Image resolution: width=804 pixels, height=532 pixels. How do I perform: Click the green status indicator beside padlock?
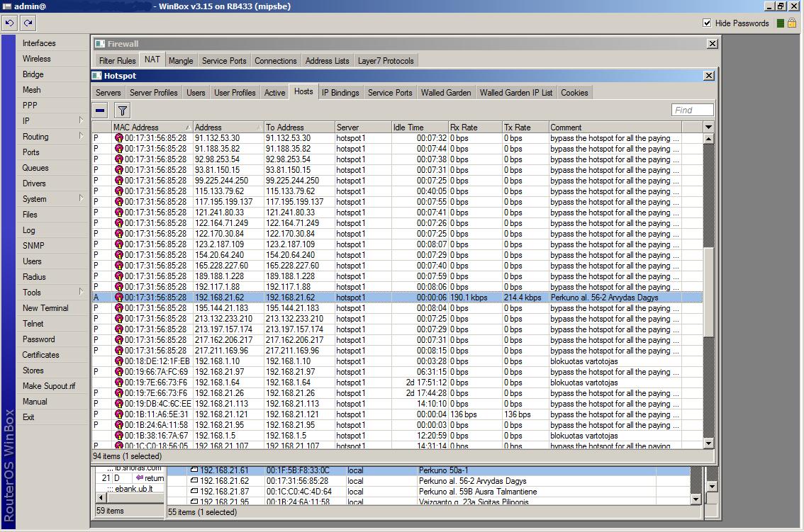(781, 23)
